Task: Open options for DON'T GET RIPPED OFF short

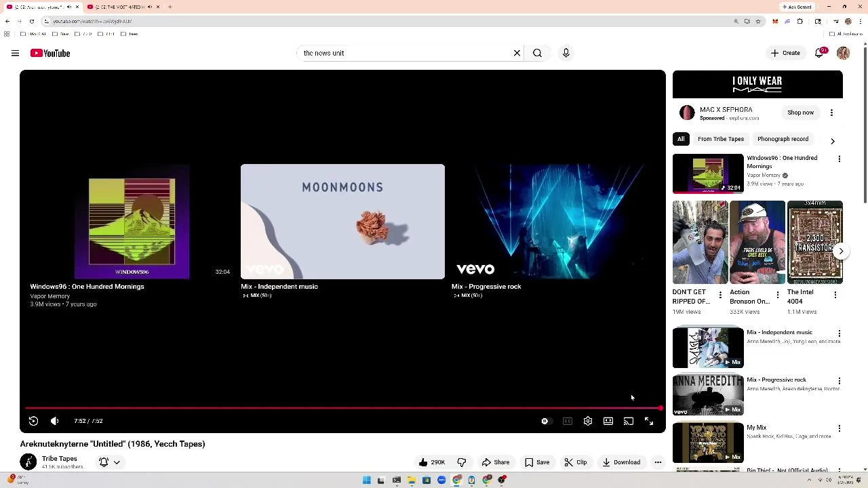Action: point(720,295)
